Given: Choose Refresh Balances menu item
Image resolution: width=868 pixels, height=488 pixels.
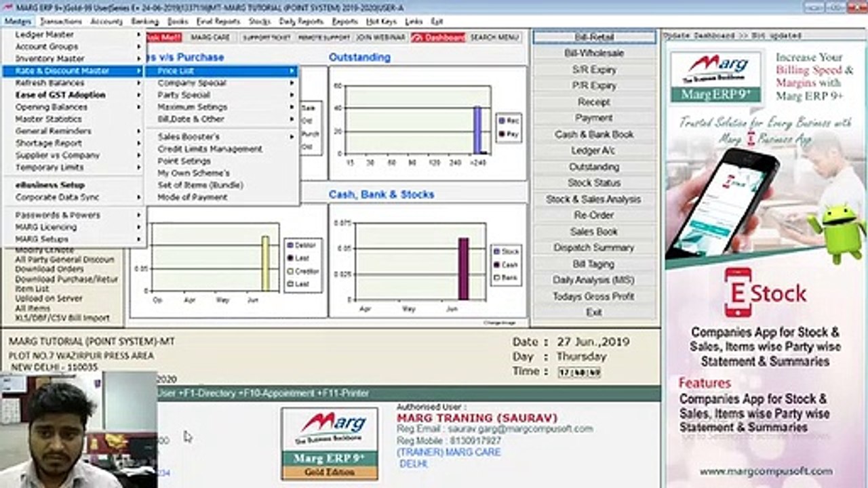Looking at the screenshot, I should pos(73,83).
